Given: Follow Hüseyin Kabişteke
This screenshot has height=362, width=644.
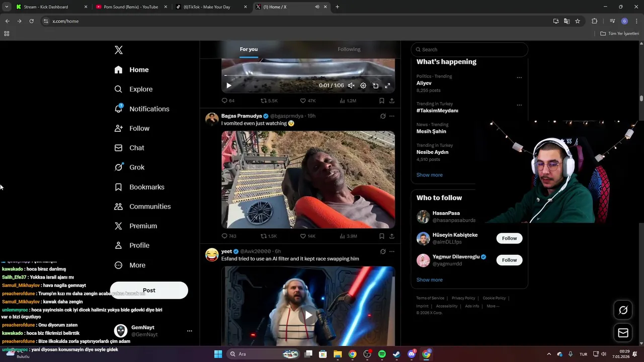Looking at the screenshot, I should click(509, 238).
